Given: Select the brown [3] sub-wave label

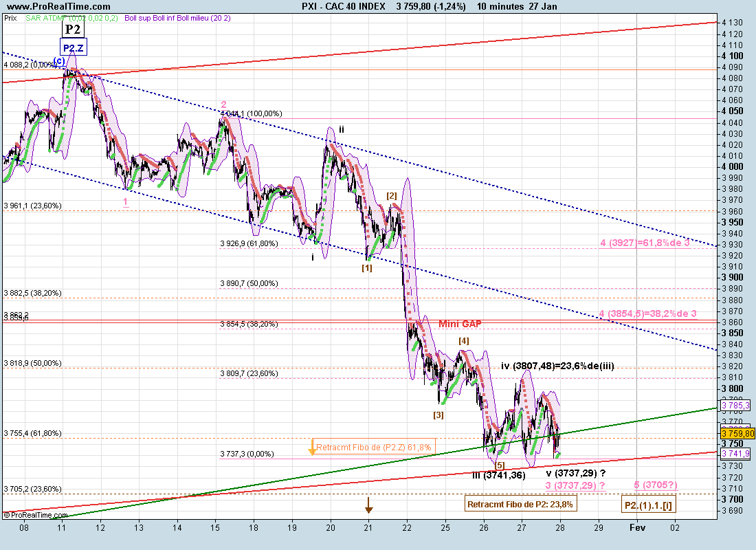Looking at the screenshot, I should [x=438, y=415].
